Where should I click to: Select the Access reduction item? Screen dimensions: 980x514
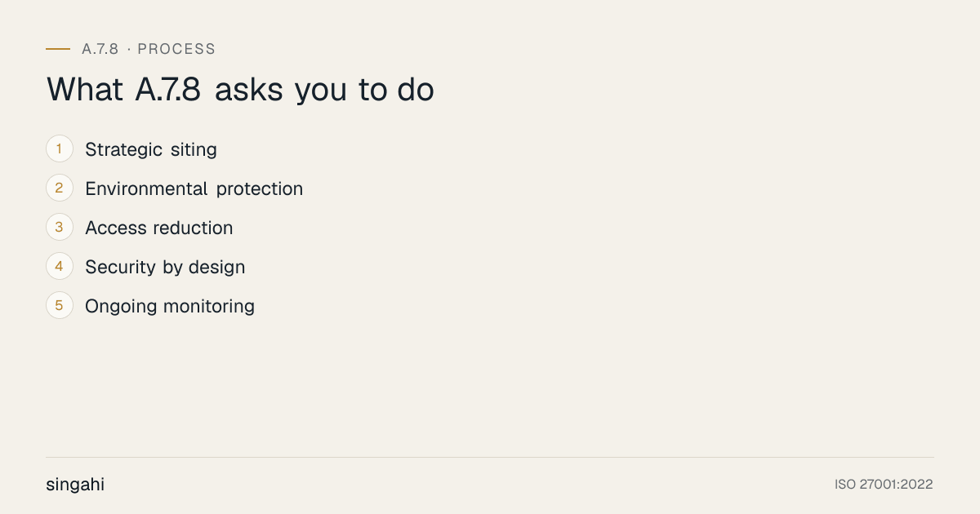159,228
